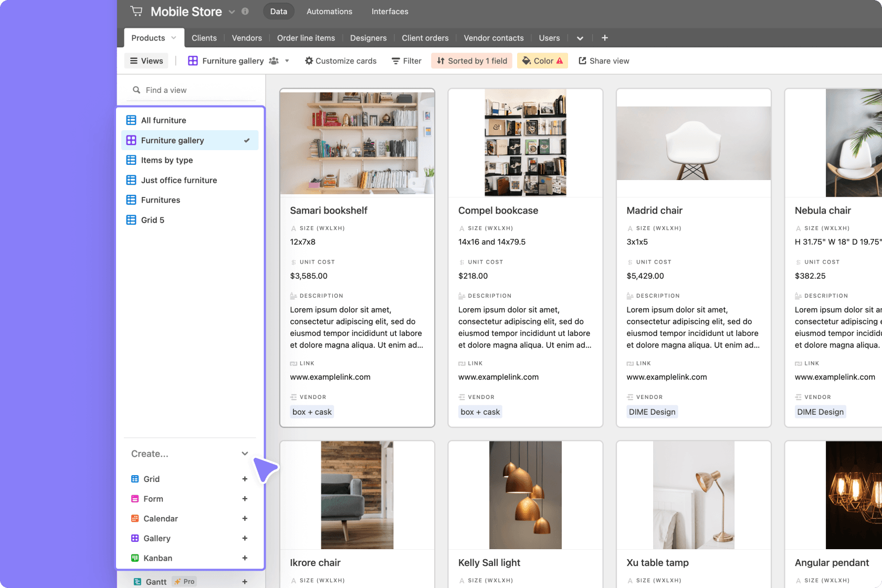This screenshot has height=588, width=882.
Task: Open the Sorted by 1 field menu
Action: click(472, 61)
